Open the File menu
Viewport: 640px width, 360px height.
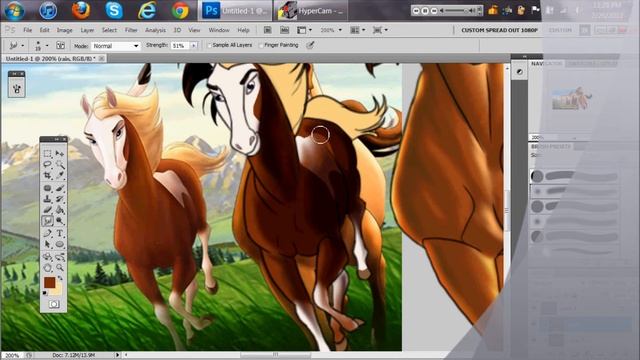[x=27, y=30]
